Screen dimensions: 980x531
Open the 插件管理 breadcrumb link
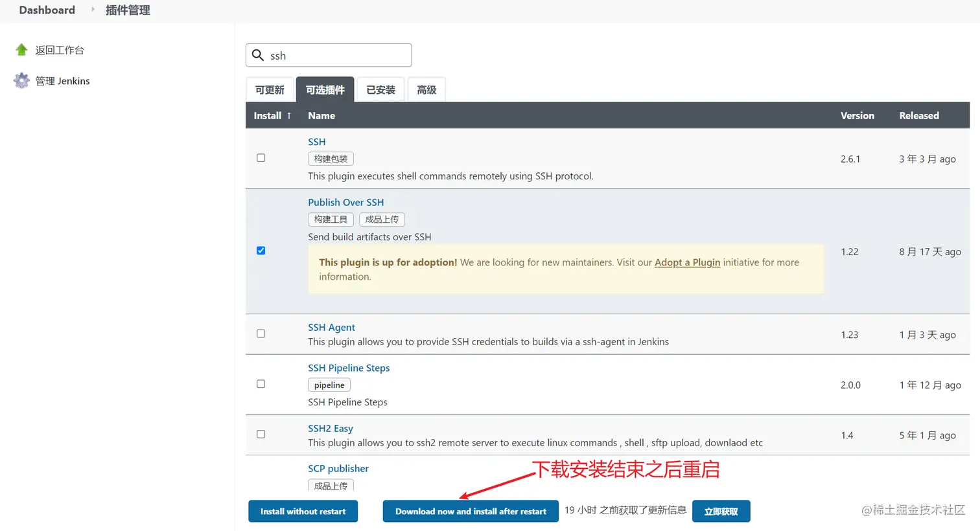click(128, 10)
